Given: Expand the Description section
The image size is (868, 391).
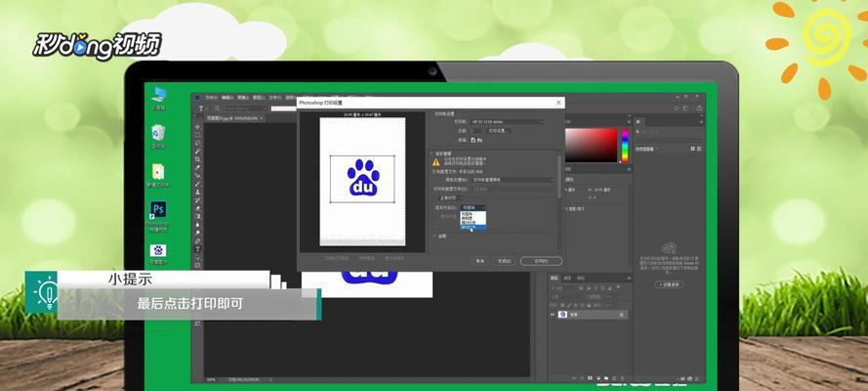Looking at the screenshot, I should point(434,236).
